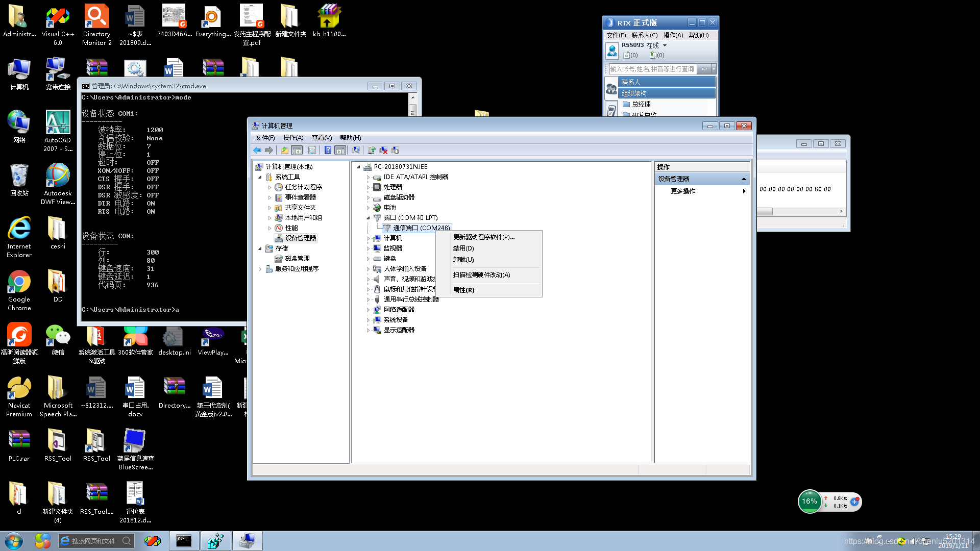Click the RTX contact search input field
The height and width of the screenshot is (551, 980).
(652, 69)
